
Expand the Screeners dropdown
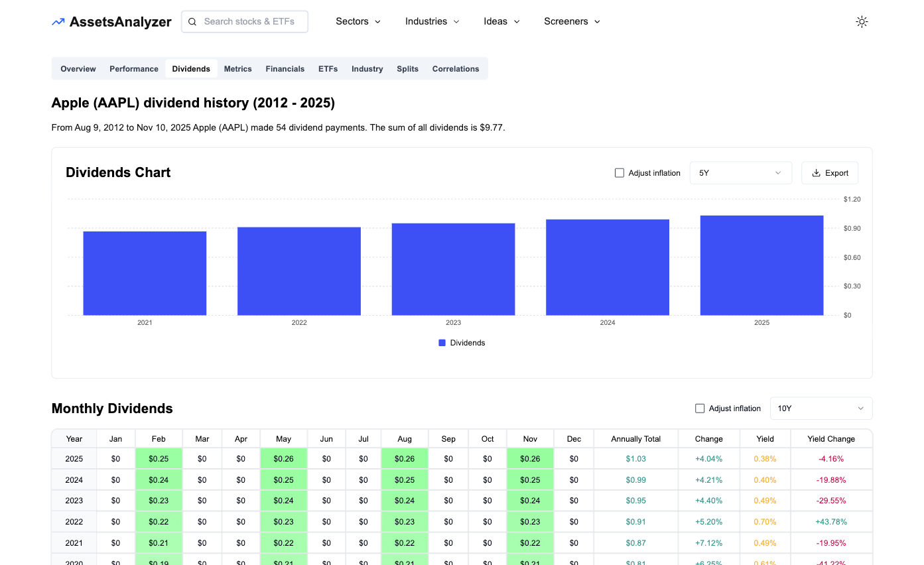pyautogui.click(x=571, y=21)
